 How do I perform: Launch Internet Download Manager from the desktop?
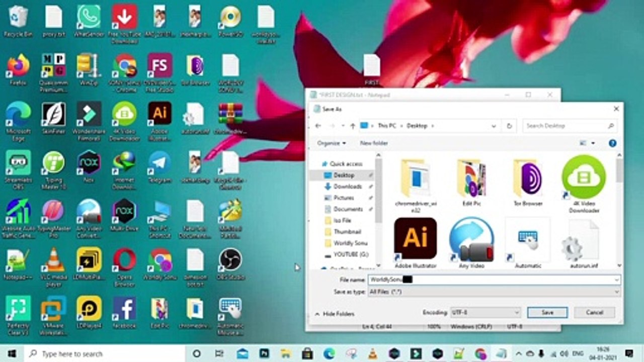124,170
